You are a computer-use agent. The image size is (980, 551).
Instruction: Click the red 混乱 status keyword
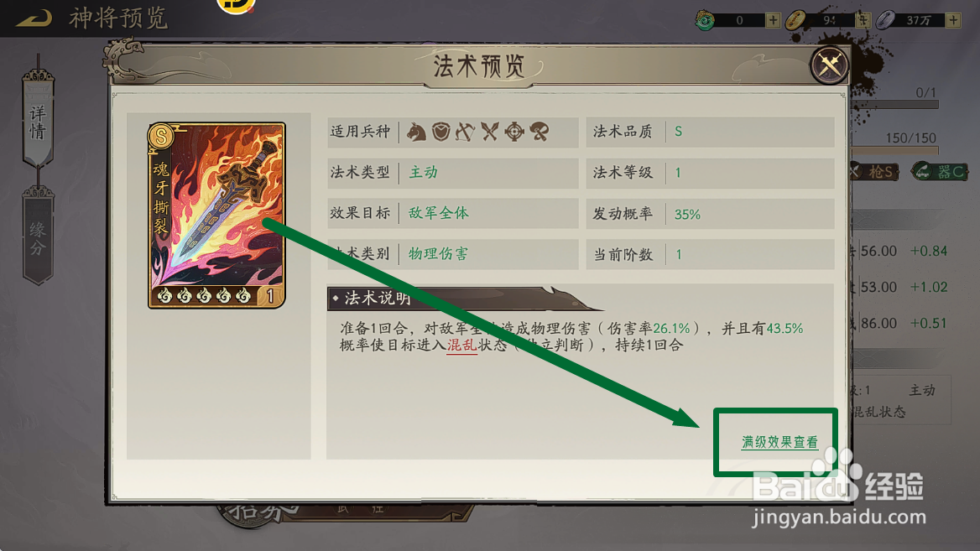461,346
